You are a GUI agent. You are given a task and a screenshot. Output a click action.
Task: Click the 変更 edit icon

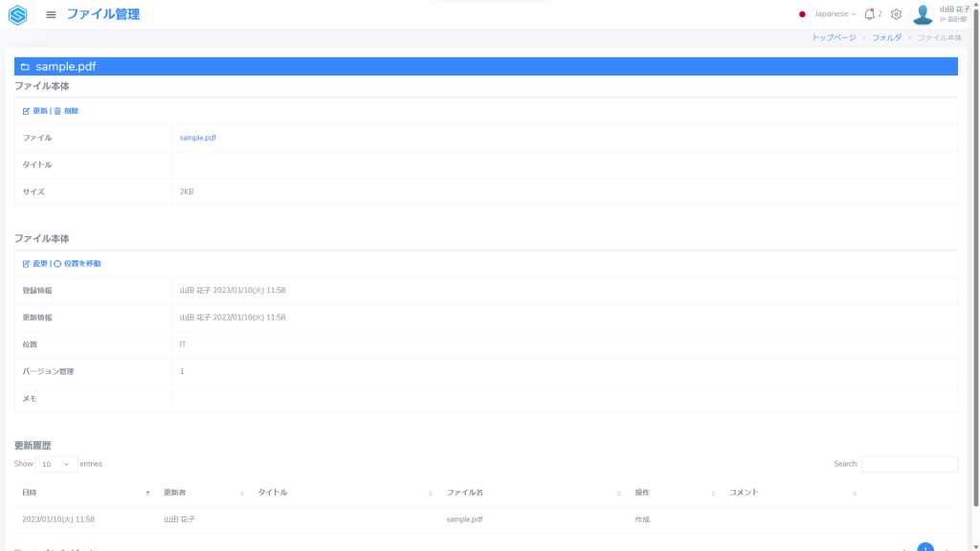(26, 264)
